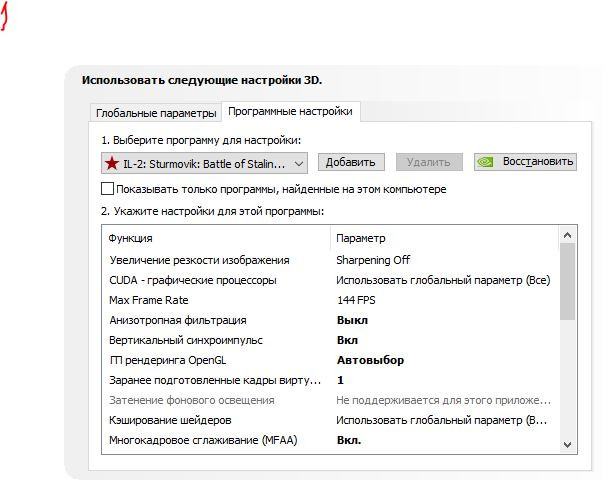This screenshot has width=603, height=480.
Task: Click vertical sync value 'Вкл'
Action: [x=347, y=340]
